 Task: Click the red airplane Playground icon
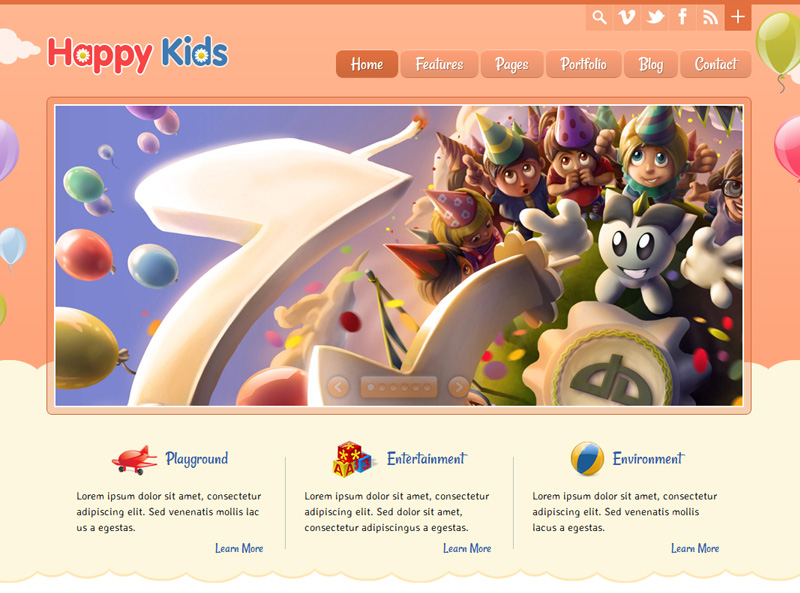pyautogui.click(x=135, y=459)
